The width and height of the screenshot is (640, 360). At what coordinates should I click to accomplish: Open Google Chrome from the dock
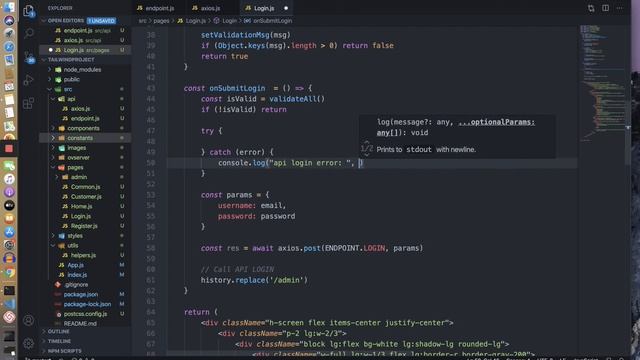click(9, 272)
